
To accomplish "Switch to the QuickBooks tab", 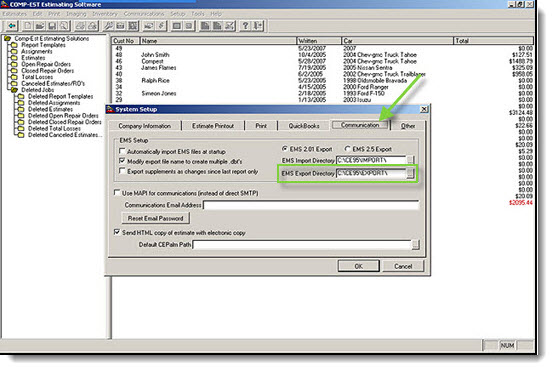I will point(304,126).
